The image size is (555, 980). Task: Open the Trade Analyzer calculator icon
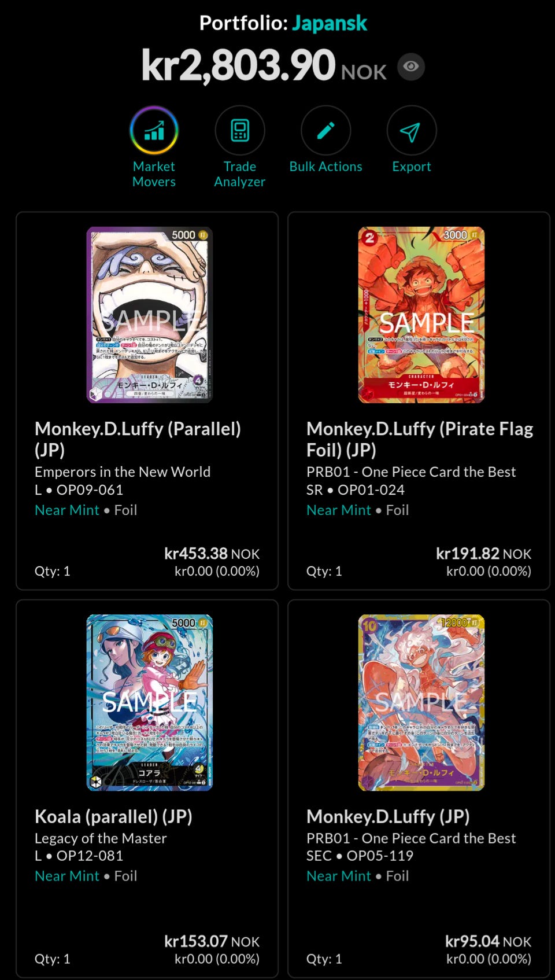pos(240,130)
